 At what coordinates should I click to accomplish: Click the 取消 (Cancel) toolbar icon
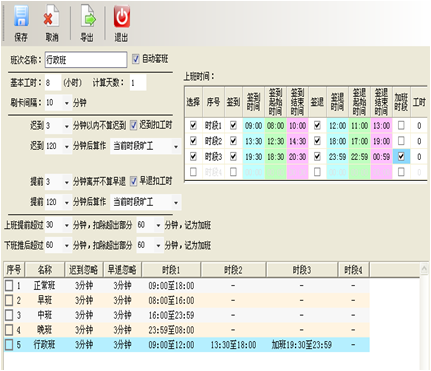tap(51, 16)
